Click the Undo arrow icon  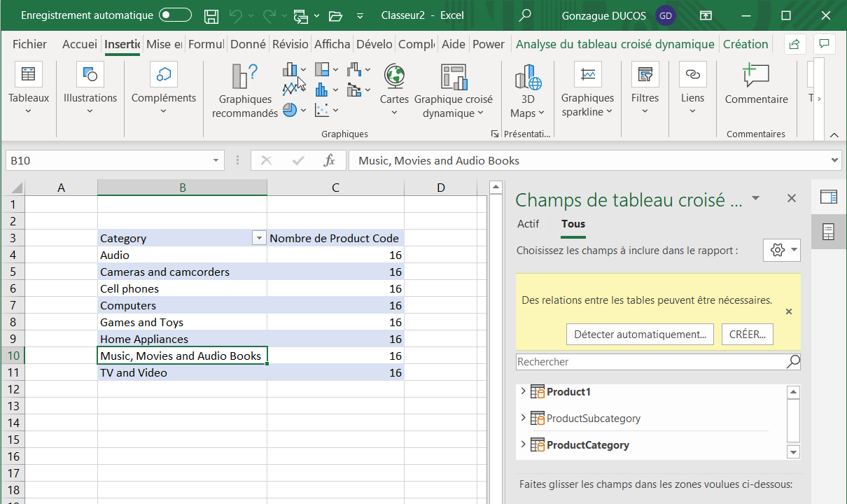coord(236,15)
